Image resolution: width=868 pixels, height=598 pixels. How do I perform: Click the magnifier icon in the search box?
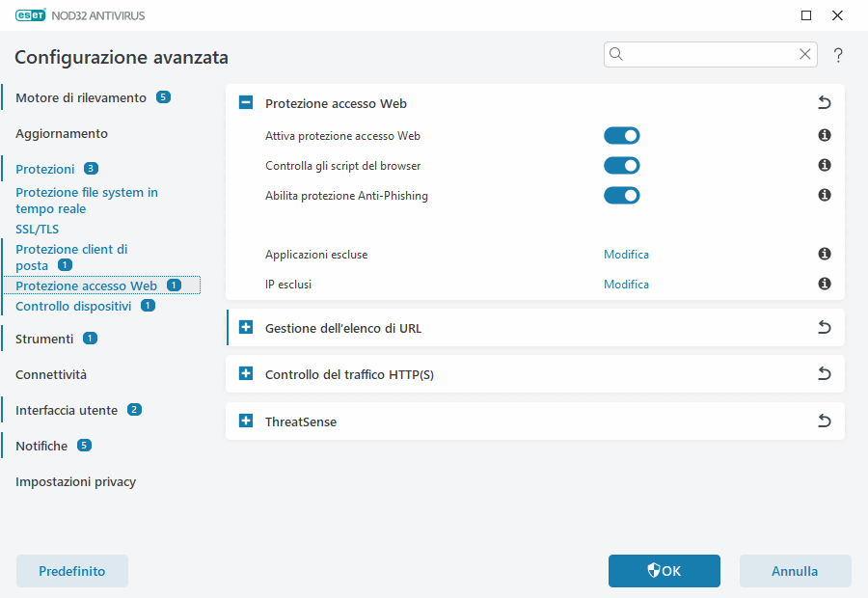point(616,54)
